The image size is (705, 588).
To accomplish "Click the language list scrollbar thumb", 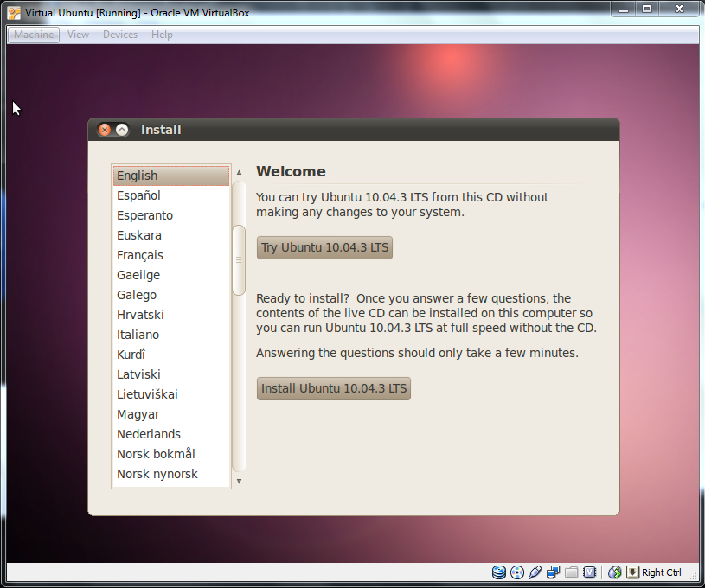I will [x=239, y=259].
